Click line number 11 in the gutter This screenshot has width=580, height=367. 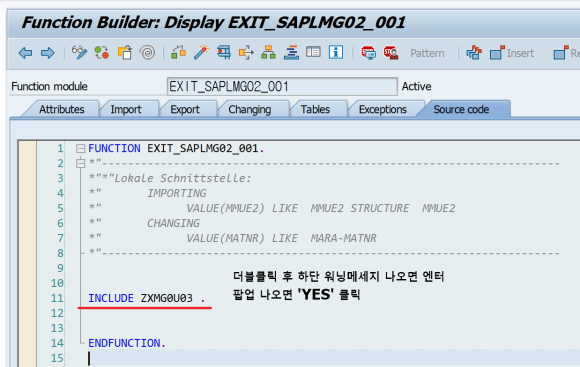[57, 298]
